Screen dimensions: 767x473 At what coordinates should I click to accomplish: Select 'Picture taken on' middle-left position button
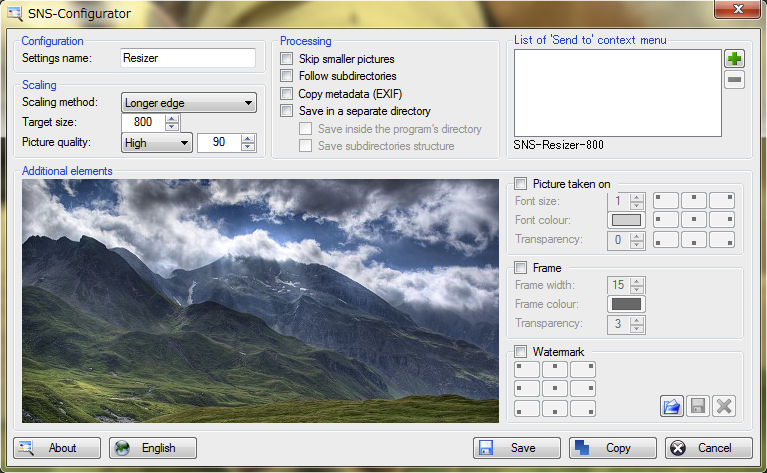(x=666, y=220)
